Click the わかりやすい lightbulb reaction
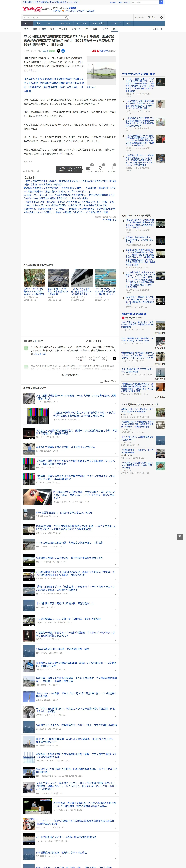 click(x=100, y=169)
